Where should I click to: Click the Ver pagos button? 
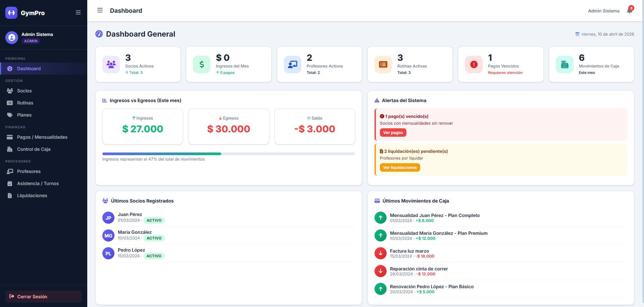pyautogui.click(x=393, y=132)
